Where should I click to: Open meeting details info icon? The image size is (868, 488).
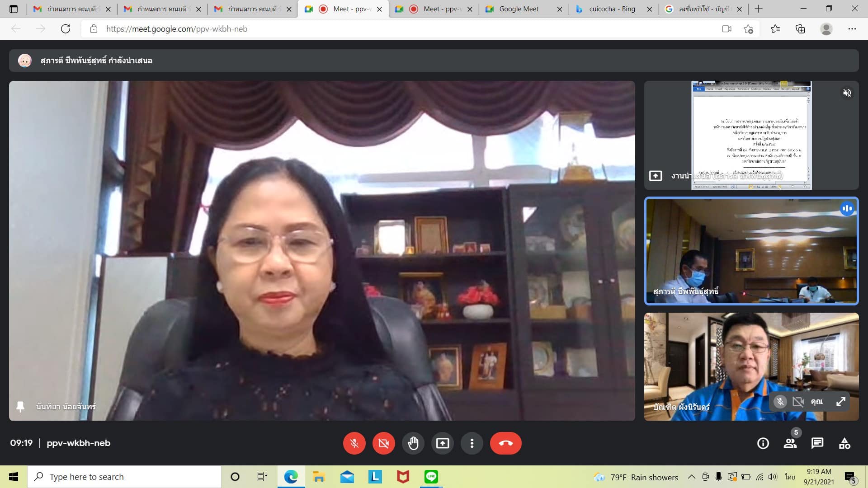[x=763, y=444]
